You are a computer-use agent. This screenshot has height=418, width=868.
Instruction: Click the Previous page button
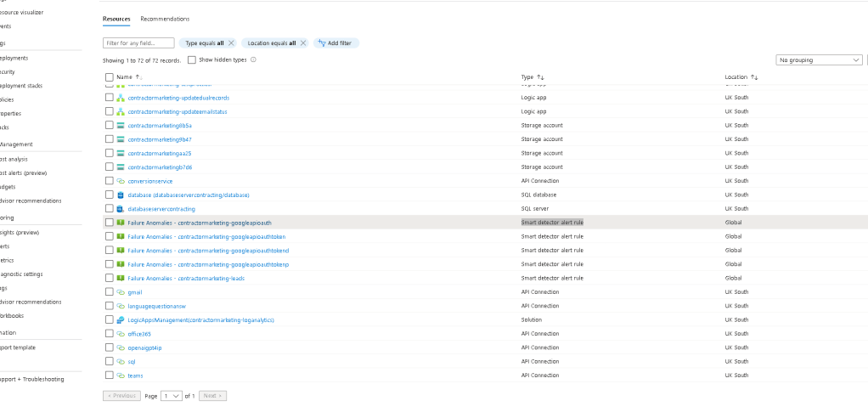click(121, 396)
